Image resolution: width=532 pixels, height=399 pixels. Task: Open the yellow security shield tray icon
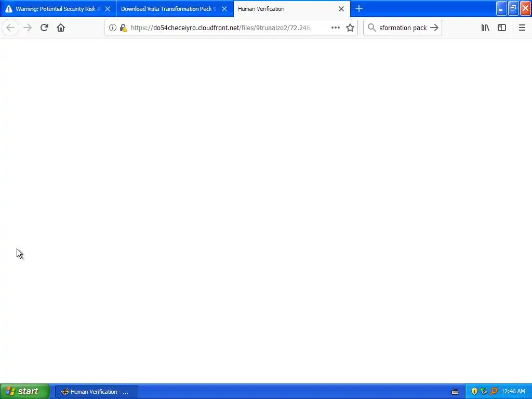click(x=474, y=391)
